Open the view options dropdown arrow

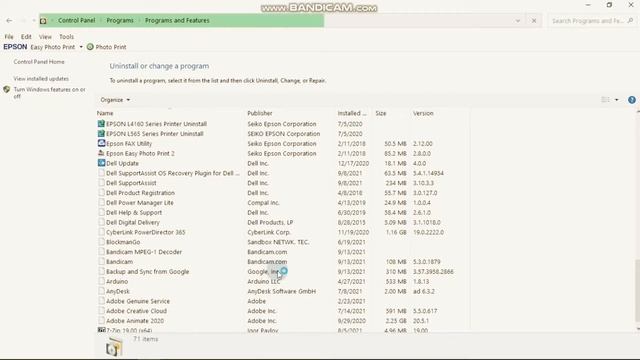tap(616, 100)
